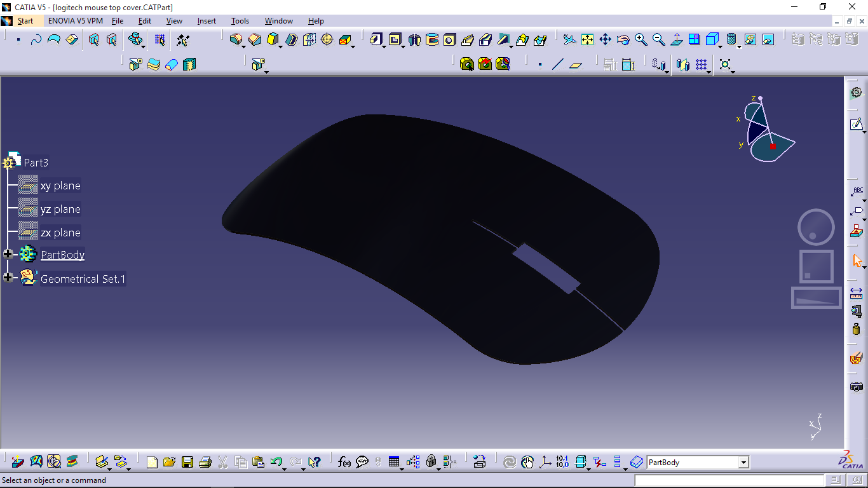The width and height of the screenshot is (868, 488).
Task: Click the Save disk icon
Action: pyautogui.click(x=187, y=462)
